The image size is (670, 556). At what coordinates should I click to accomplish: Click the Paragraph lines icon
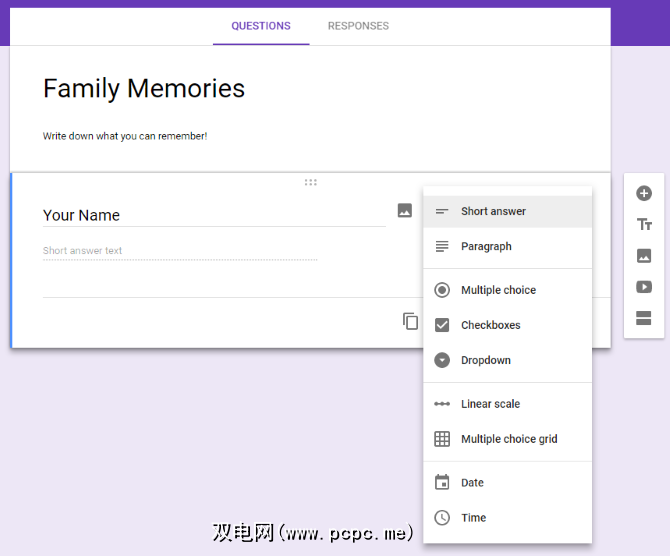pos(442,246)
